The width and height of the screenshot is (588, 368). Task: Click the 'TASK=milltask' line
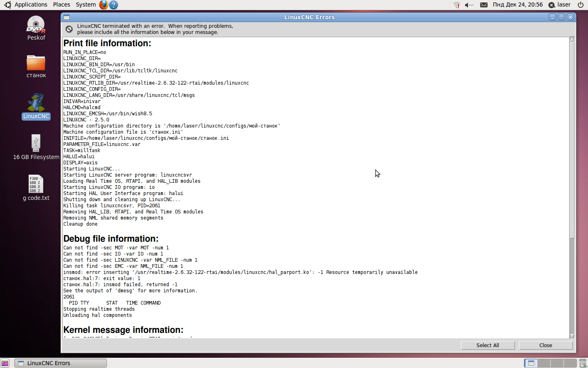pyautogui.click(x=82, y=150)
